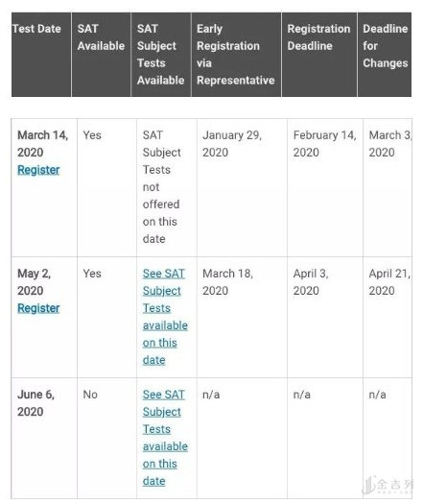Select the February 14, 2020 registration deadline cell
Screen dimensions: 423x504
pos(325,144)
